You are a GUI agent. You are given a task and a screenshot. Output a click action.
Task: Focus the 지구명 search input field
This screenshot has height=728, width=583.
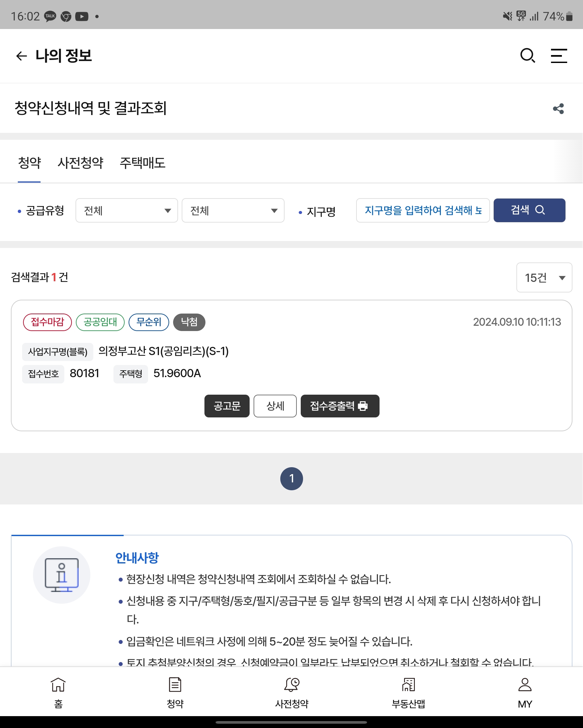pos(422,210)
